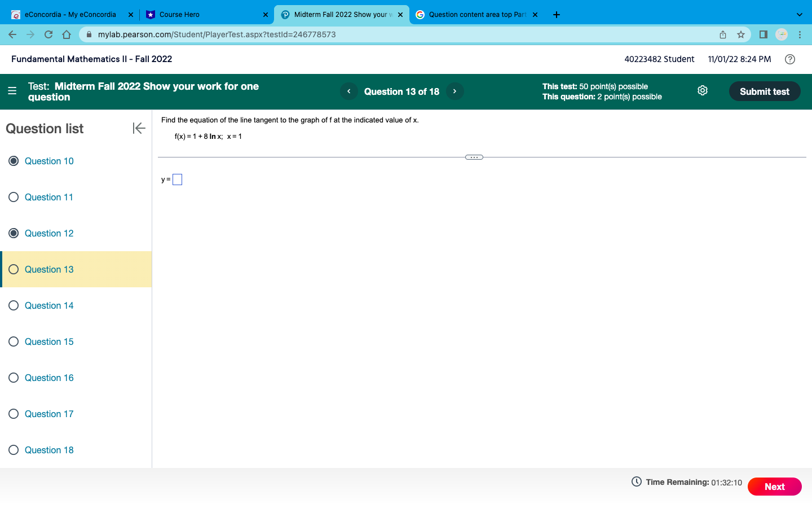
Task: Select Question 10 radio button
Action: (x=14, y=161)
